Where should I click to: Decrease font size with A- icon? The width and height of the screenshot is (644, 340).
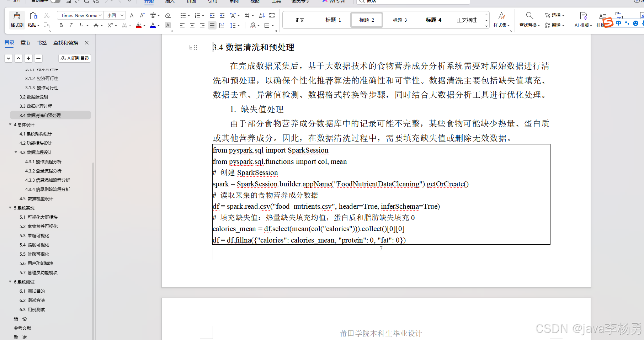coord(142,15)
